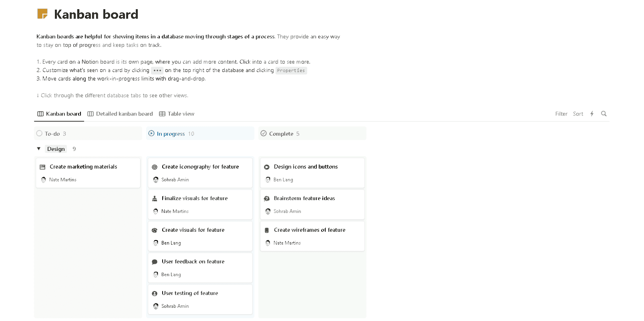The image size is (644, 321).
Task: Open the Filter options
Action: [x=561, y=113]
